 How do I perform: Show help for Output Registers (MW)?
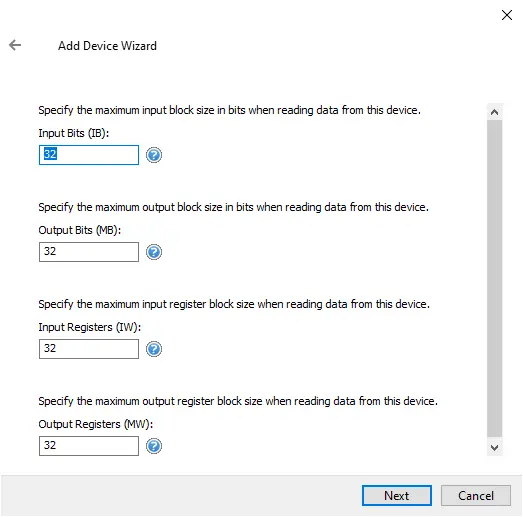coord(154,446)
